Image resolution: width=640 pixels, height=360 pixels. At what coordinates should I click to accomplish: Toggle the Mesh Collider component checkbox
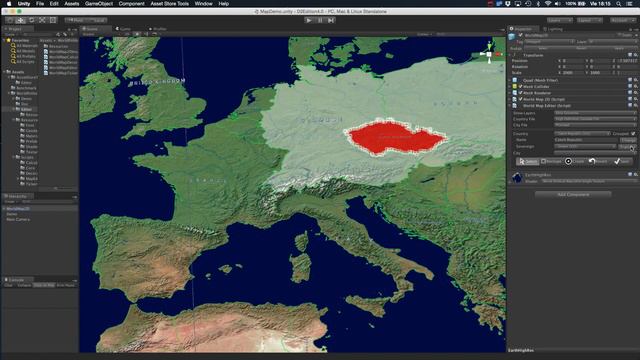tap(520, 87)
